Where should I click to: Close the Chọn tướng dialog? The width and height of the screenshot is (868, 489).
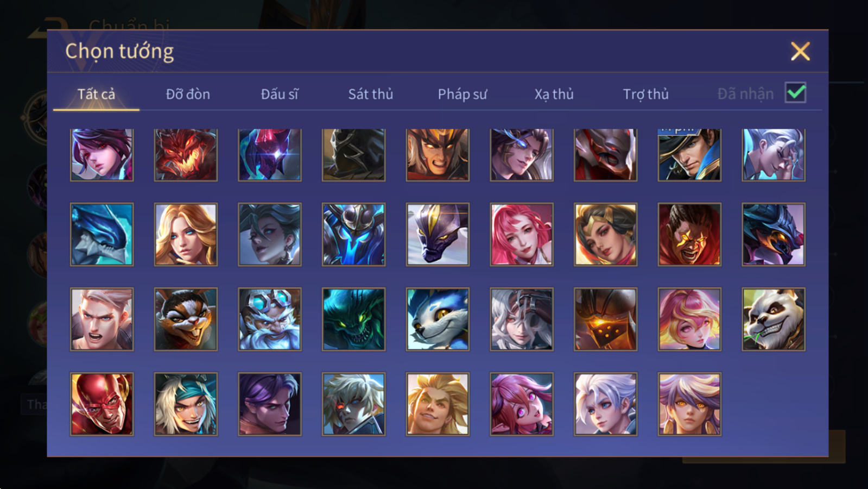click(x=800, y=52)
